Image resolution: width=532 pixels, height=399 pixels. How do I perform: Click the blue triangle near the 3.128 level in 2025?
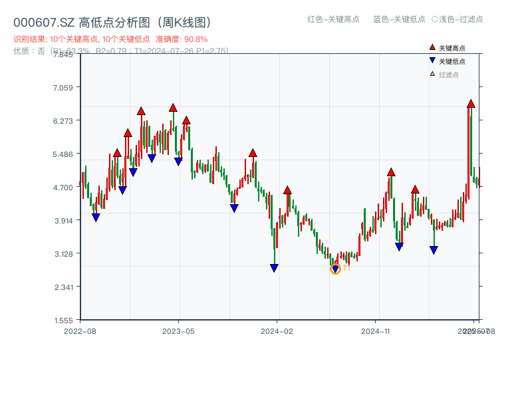click(x=435, y=251)
